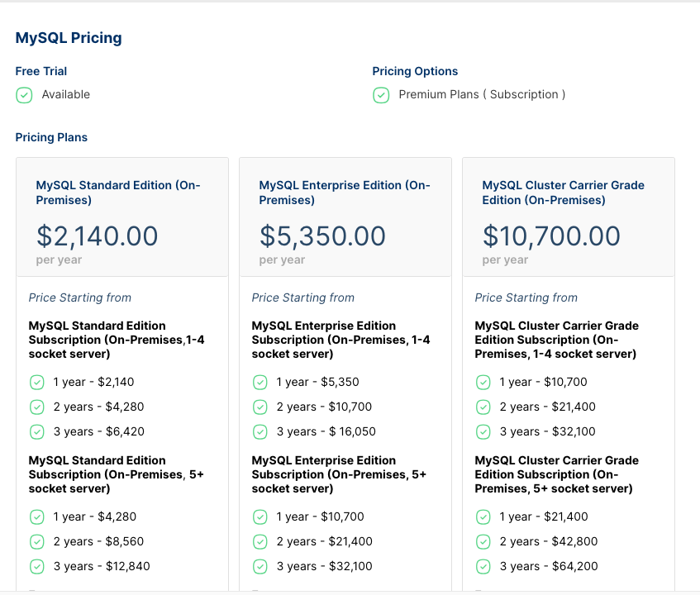The image size is (700, 595).
Task: Click check icon next to 2 years - $42,800
Action: (483, 542)
